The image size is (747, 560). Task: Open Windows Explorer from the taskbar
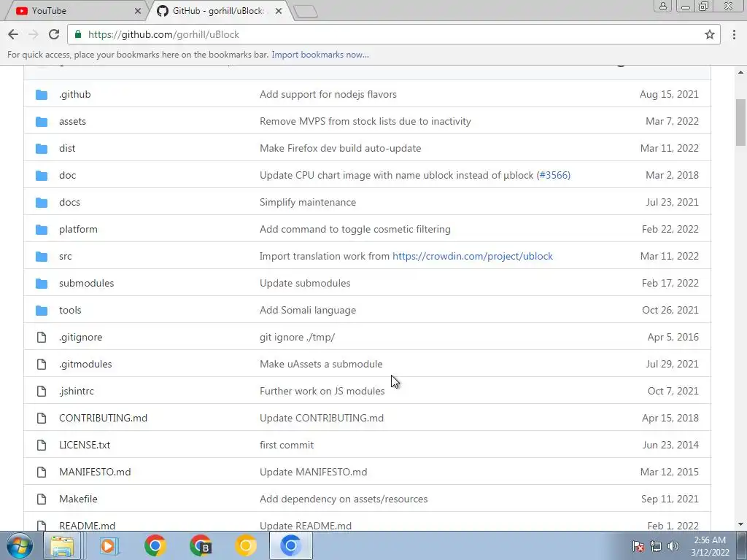(x=62, y=545)
